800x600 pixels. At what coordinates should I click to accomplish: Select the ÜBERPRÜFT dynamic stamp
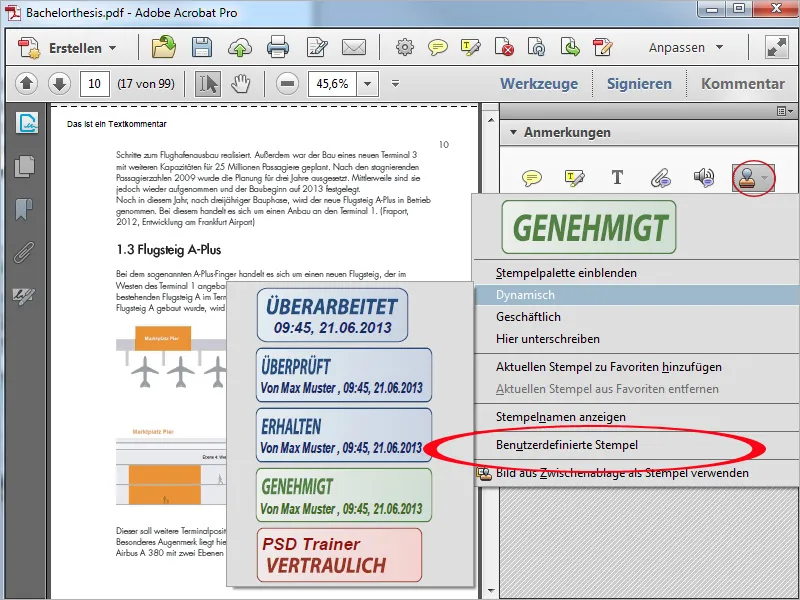(x=343, y=375)
